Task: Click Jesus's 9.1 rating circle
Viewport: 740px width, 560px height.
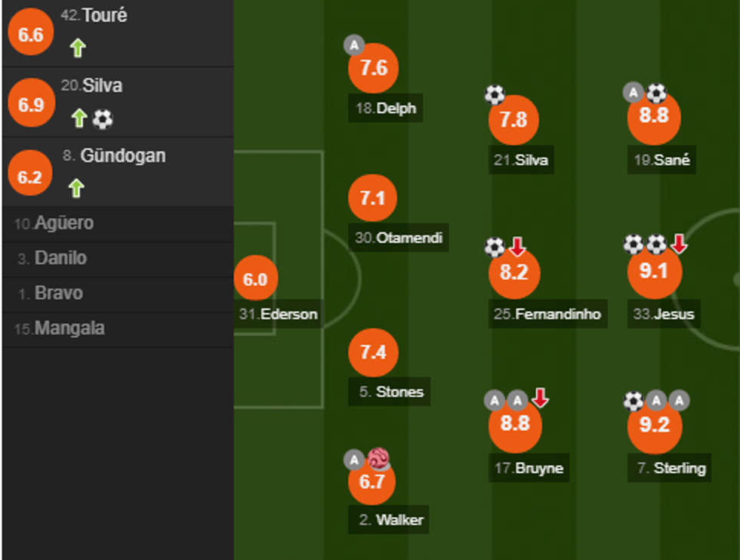Action: click(x=654, y=272)
